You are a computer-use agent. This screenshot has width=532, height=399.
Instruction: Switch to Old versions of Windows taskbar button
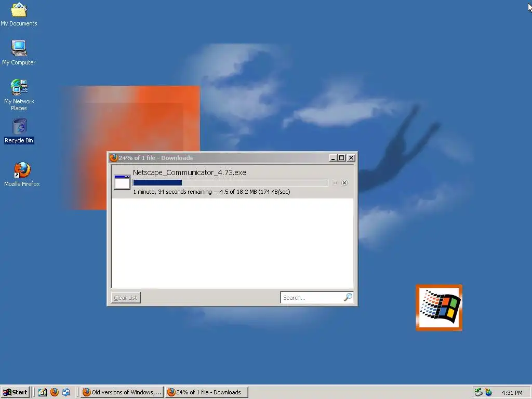[122, 392]
